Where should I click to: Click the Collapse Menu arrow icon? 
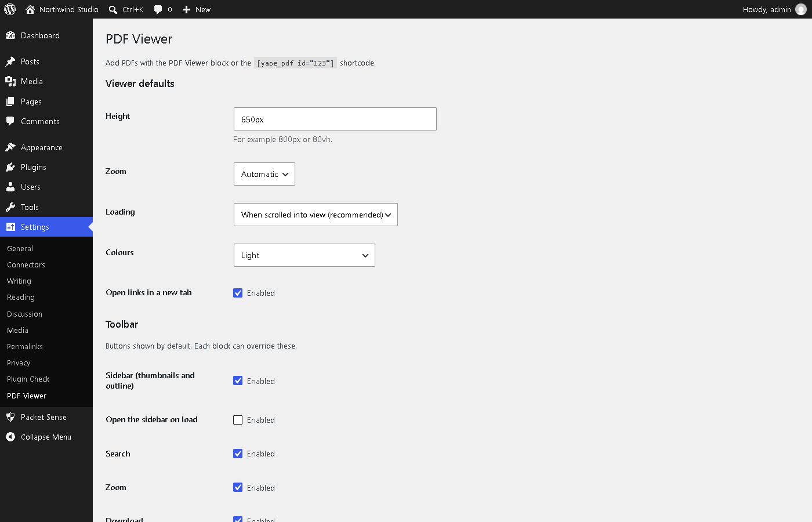coord(10,437)
